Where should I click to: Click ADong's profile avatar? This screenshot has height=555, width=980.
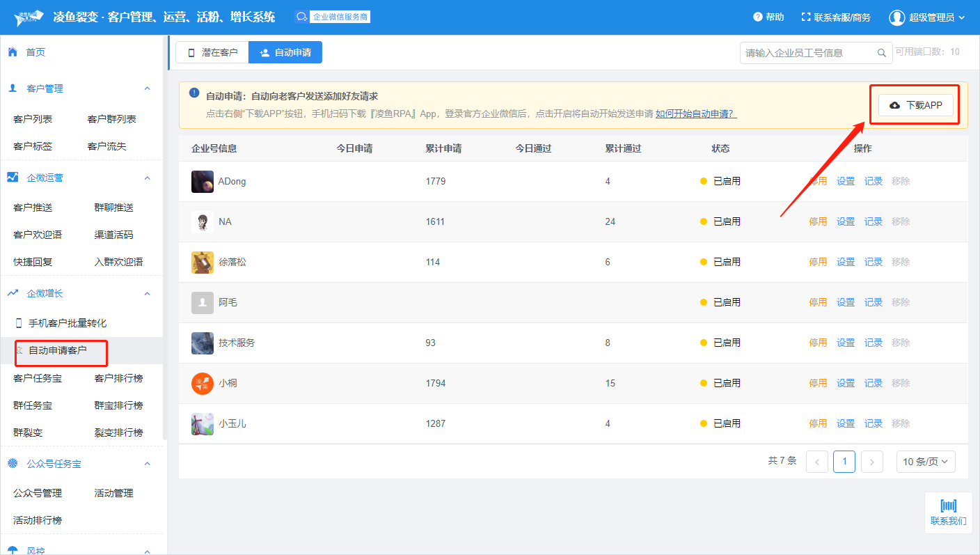(x=203, y=182)
